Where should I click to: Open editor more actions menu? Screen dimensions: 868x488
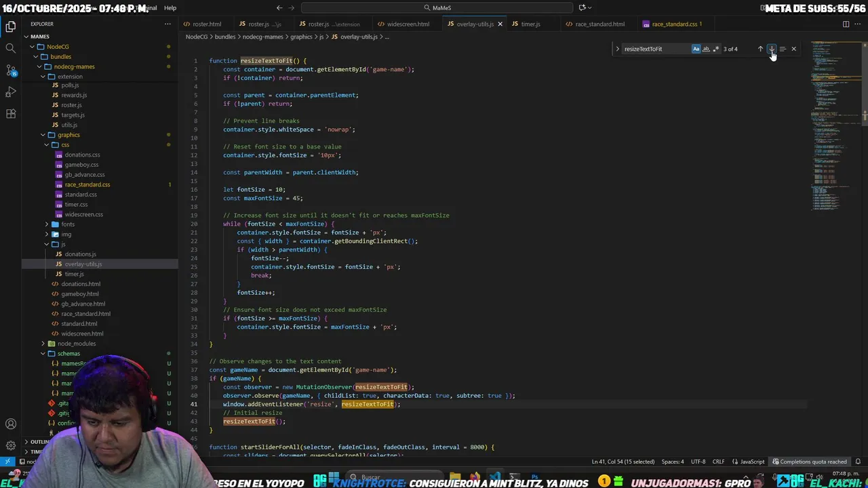[859, 24]
